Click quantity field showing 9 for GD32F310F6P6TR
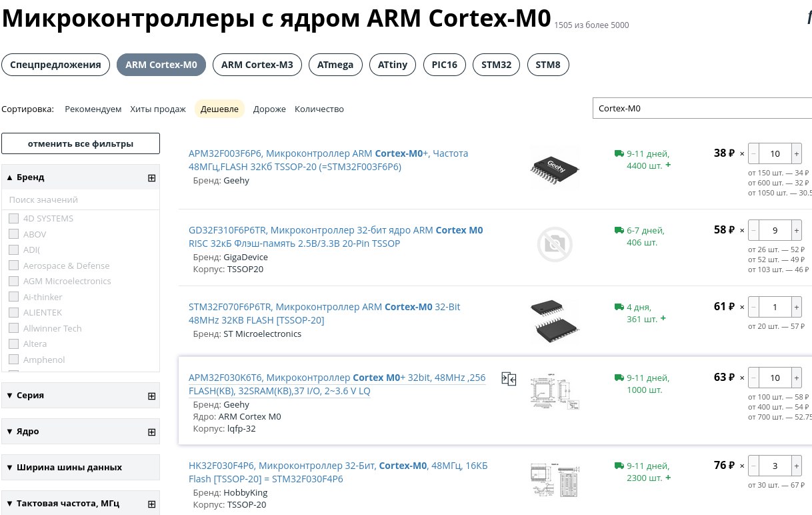 click(x=775, y=230)
